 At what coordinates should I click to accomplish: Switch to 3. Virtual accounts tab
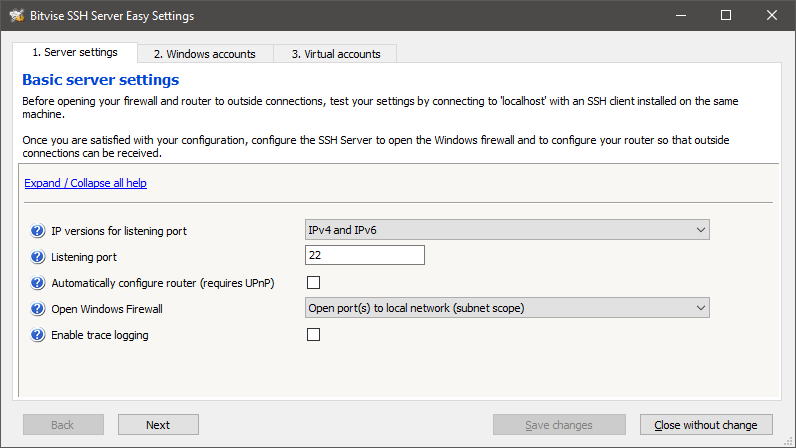pyautogui.click(x=336, y=54)
